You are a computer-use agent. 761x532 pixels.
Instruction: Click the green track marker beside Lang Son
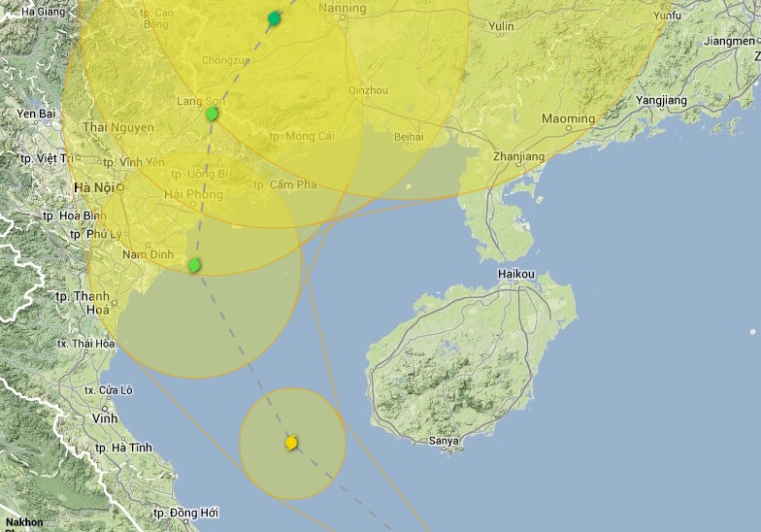(x=212, y=114)
